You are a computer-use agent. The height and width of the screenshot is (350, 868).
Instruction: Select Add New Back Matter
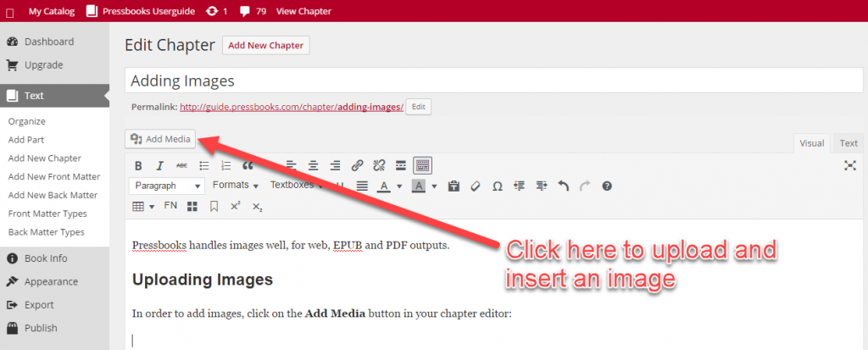53,195
